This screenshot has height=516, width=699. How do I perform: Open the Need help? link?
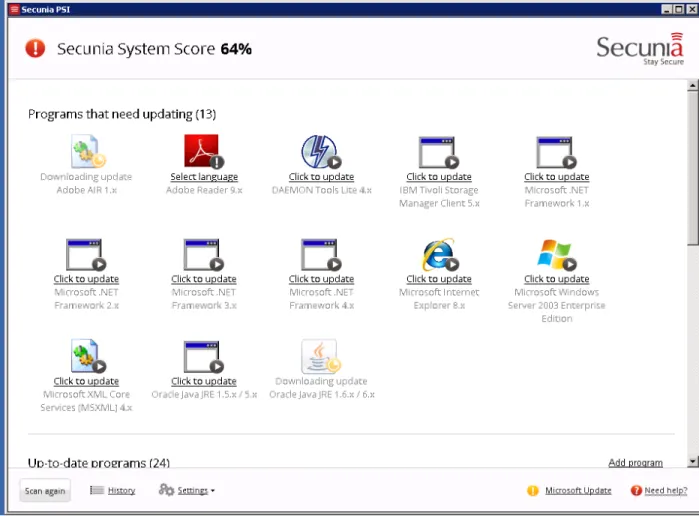click(x=666, y=491)
